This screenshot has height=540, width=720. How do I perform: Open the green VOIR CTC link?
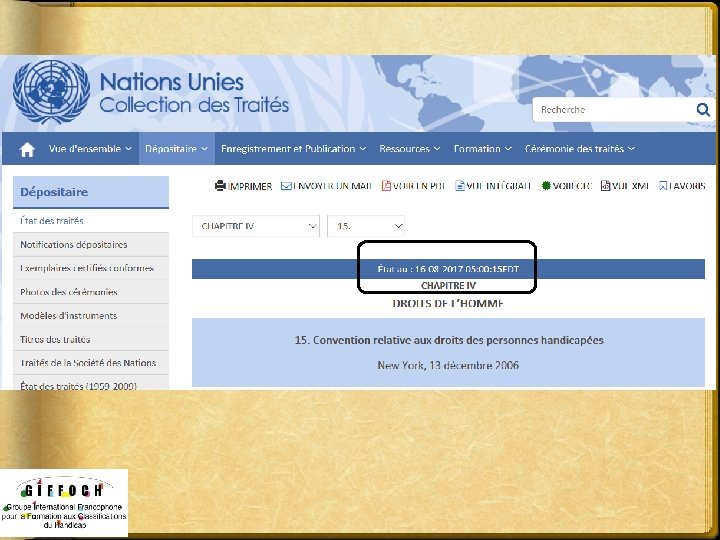[x=567, y=186]
